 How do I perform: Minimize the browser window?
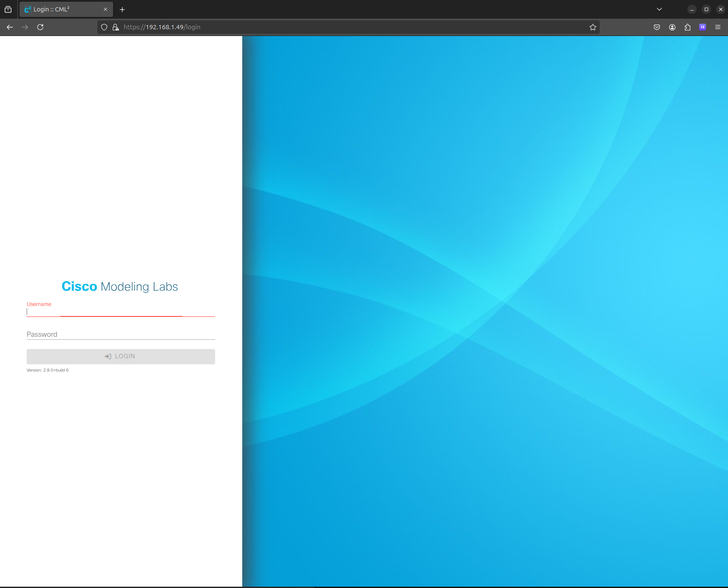[x=692, y=9]
